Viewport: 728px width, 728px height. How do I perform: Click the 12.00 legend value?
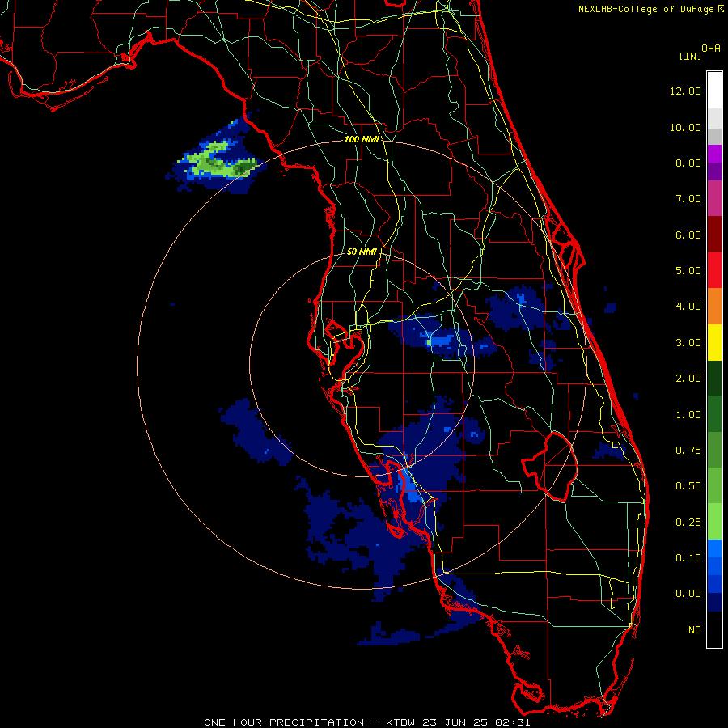pos(685,91)
